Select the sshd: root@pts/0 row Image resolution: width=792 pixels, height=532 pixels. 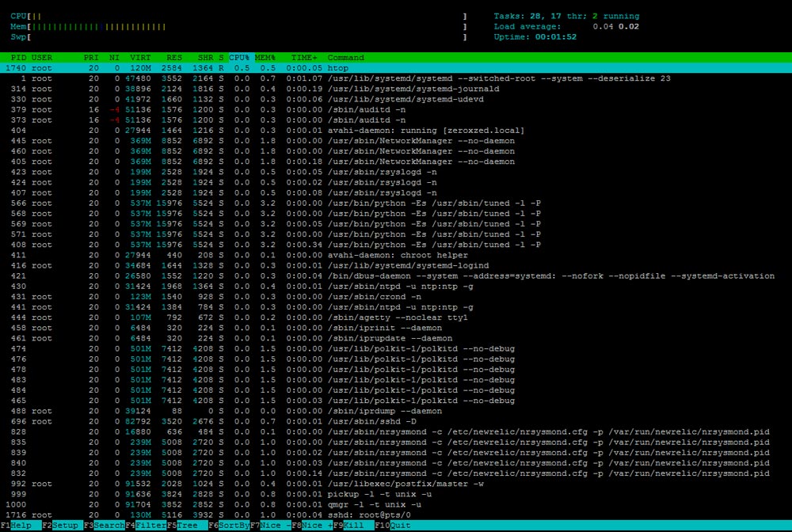tap(396, 515)
